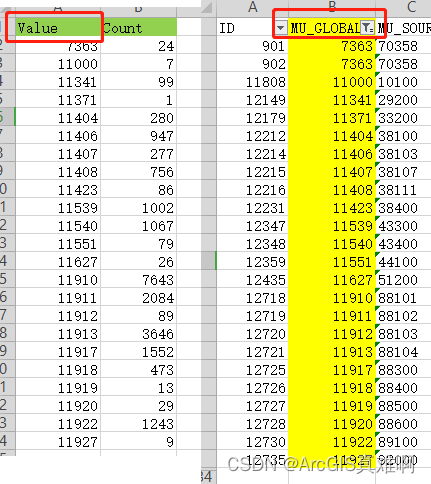
Task: Select 11000 in yellow MU_GLOBAL column
Action: coord(332,82)
